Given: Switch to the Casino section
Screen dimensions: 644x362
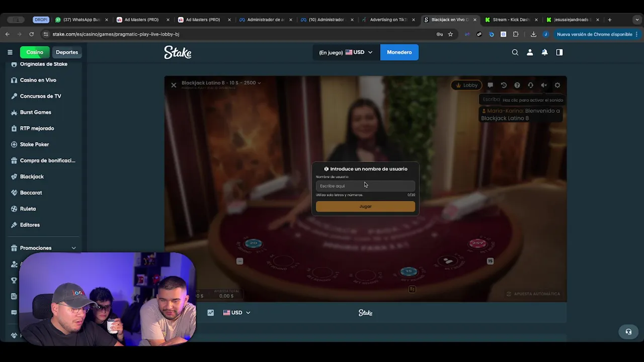Looking at the screenshot, I should pos(35,52).
